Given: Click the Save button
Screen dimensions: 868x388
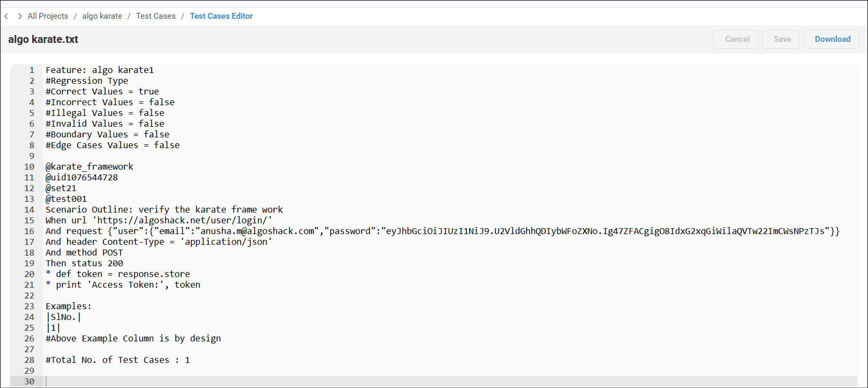Looking at the screenshot, I should tap(781, 39).
